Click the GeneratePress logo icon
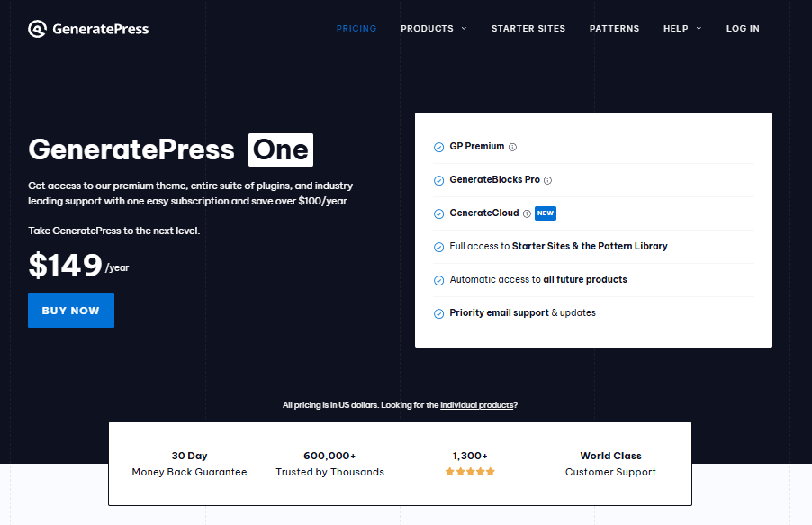Image resolution: width=812 pixels, height=525 pixels. click(36, 28)
